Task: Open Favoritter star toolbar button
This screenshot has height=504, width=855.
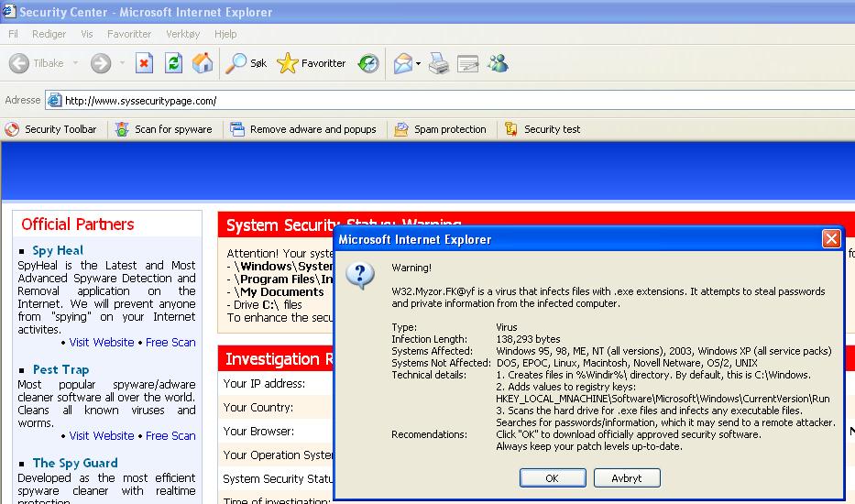Action: pos(312,63)
